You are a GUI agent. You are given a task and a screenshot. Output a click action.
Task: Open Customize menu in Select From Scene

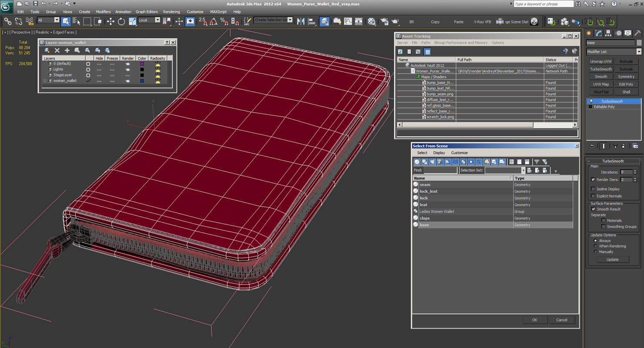(459, 153)
